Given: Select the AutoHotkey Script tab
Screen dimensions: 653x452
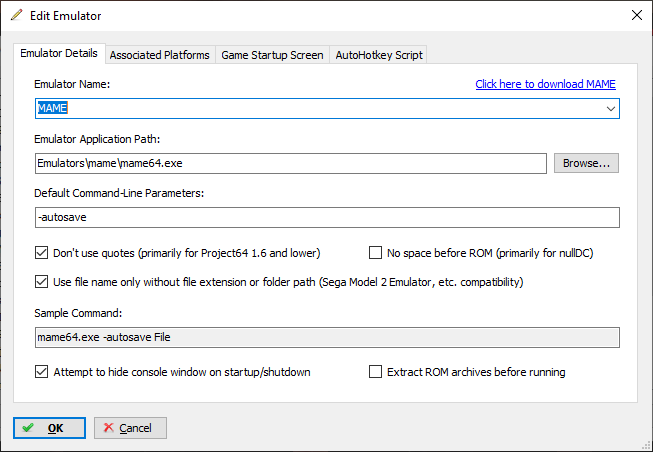Looking at the screenshot, I should [379, 55].
